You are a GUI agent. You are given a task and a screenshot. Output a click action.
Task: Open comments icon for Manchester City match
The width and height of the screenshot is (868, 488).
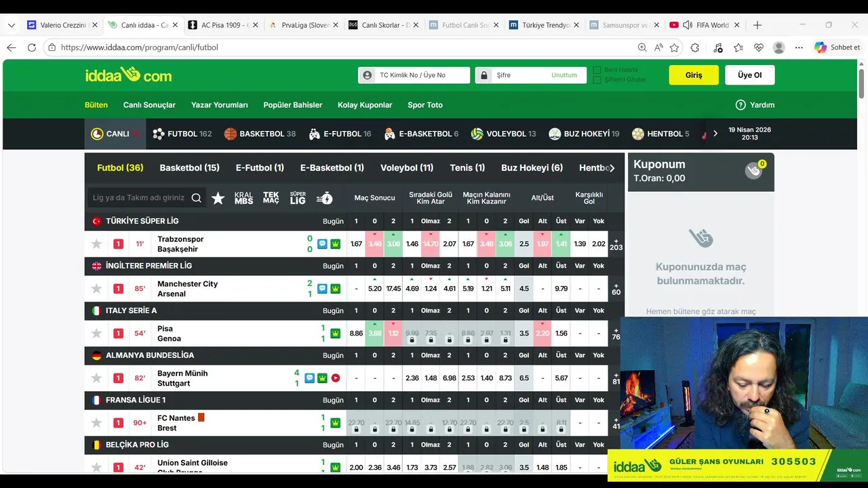(x=322, y=289)
